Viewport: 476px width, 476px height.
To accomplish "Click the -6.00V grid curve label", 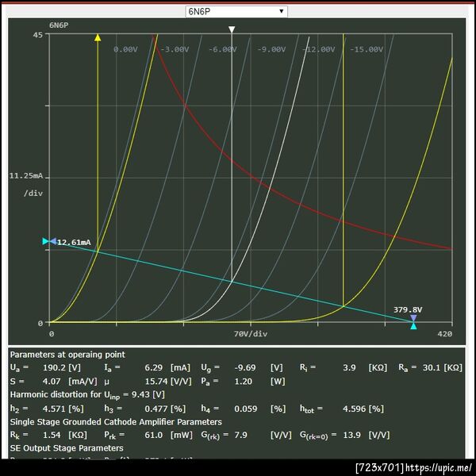I will coord(223,49).
